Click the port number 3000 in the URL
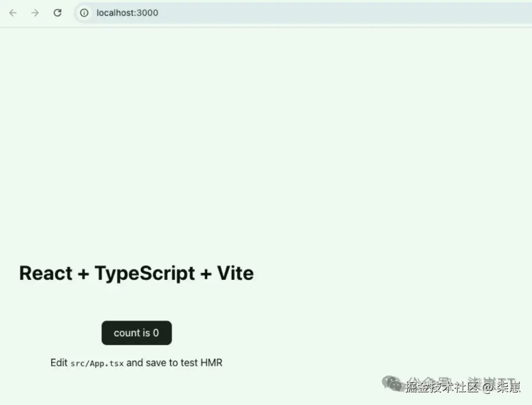The height and width of the screenshot is (405, 532). (x=148, y=13)
